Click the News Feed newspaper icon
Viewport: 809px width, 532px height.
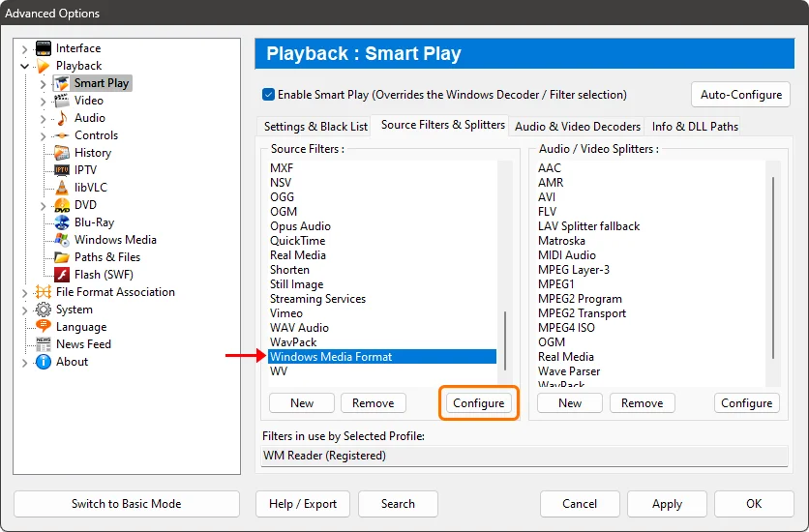click(44, 344)
